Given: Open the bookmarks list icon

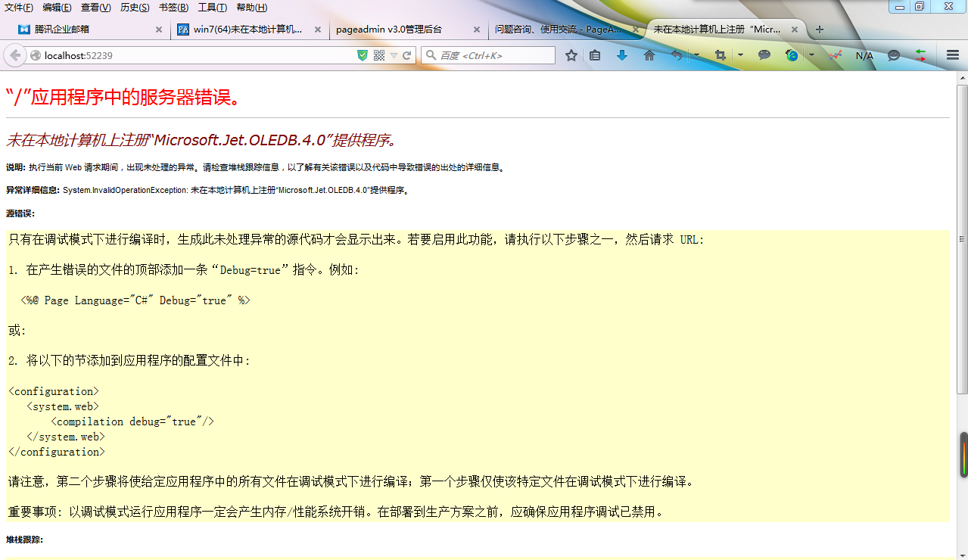Looking at the screenshot, I should pos(596,55).
